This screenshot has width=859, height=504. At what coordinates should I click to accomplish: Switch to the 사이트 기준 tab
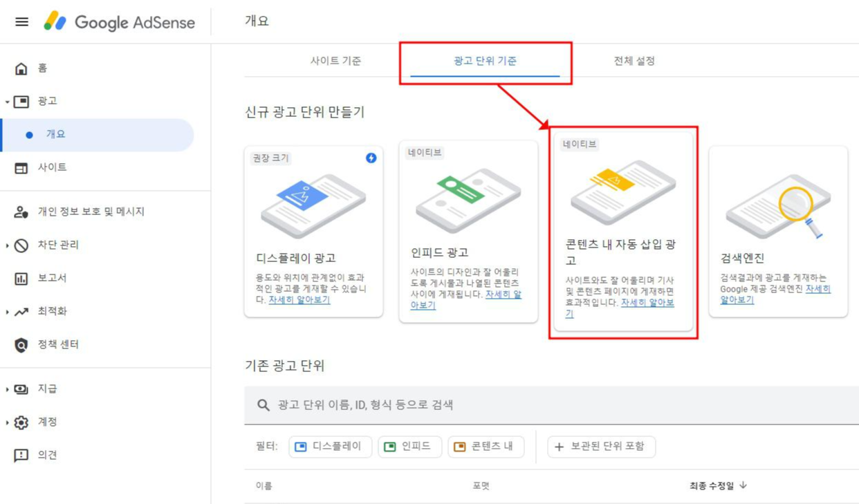336,61
